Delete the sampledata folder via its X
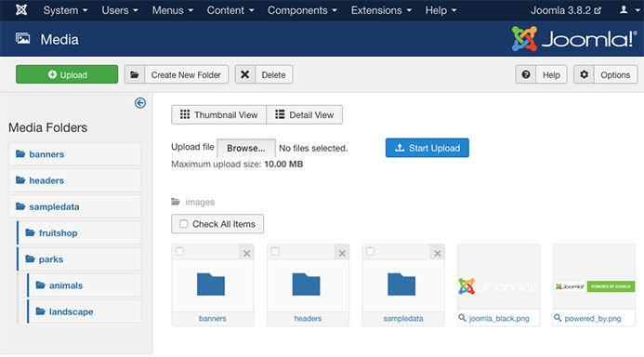 click(x=438, y=254)
